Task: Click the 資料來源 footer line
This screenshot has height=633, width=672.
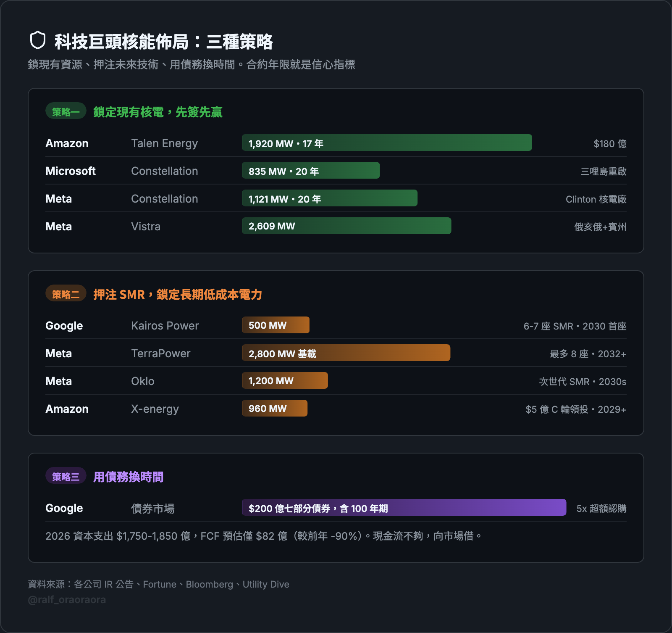Action: pos(158,584)
